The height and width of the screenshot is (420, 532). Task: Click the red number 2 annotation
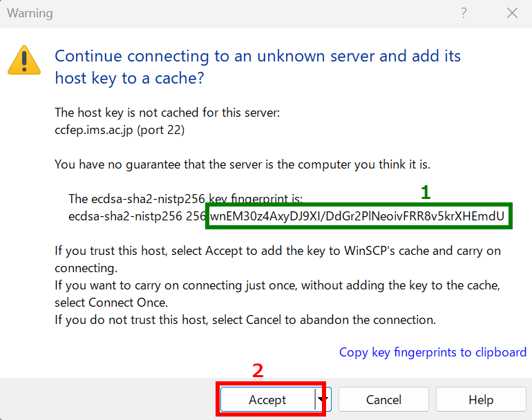click(258, 371)
